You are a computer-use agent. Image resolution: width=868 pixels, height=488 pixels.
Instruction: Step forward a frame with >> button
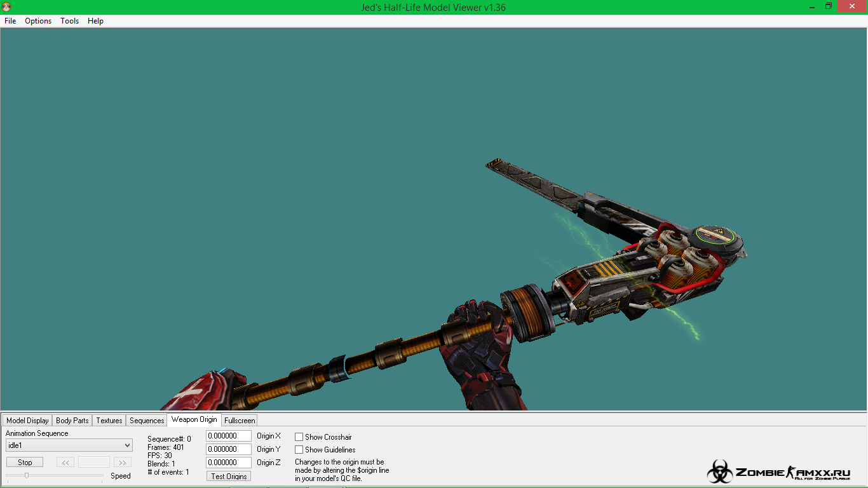click(x=123, y=462)
